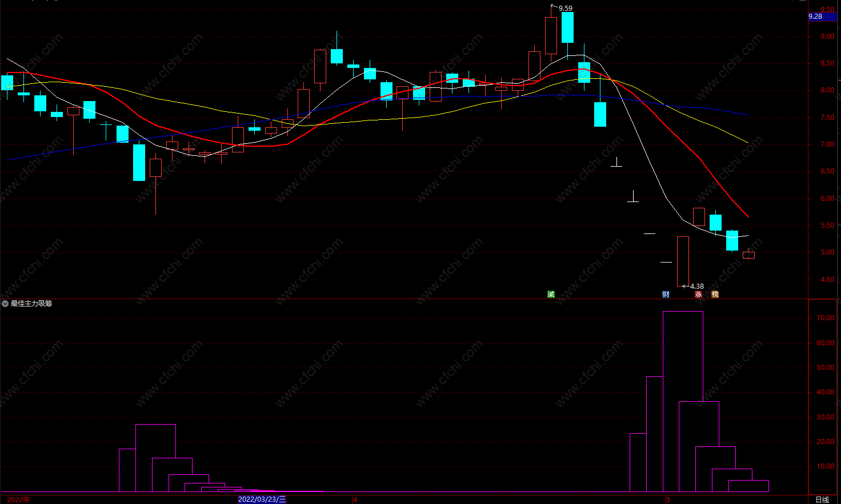The image size is (841, 504).
Task: Click the green 减 event marker
Action: (551, 295)
